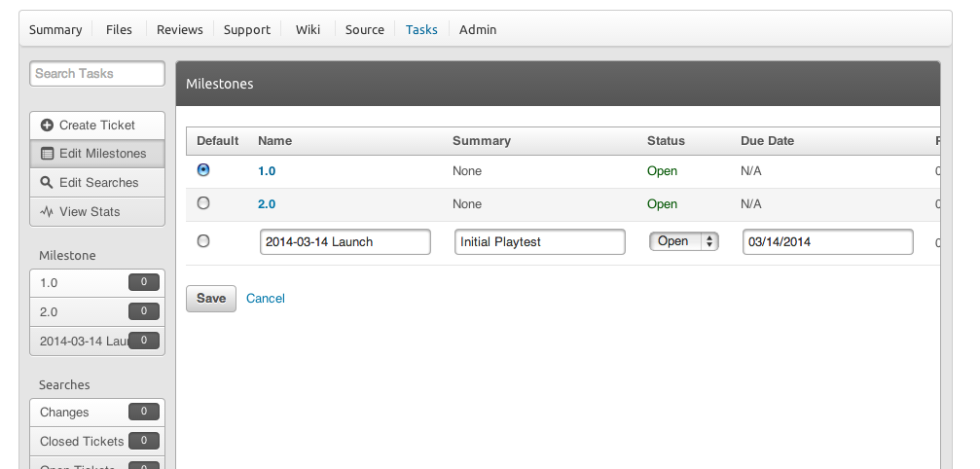The height and width of the screenshot is (469, 980).
Task: Click the pulse icon beside View Stats
Action: point(47,211)
